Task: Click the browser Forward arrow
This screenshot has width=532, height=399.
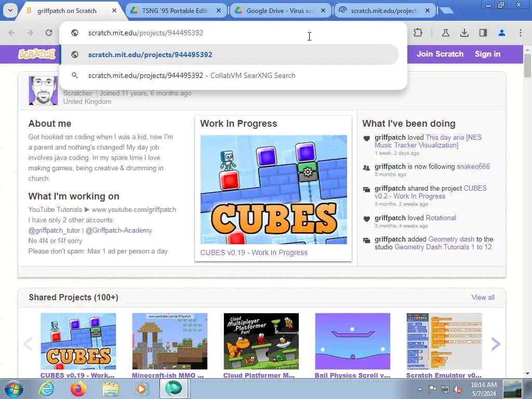Action: coord(30,33)
